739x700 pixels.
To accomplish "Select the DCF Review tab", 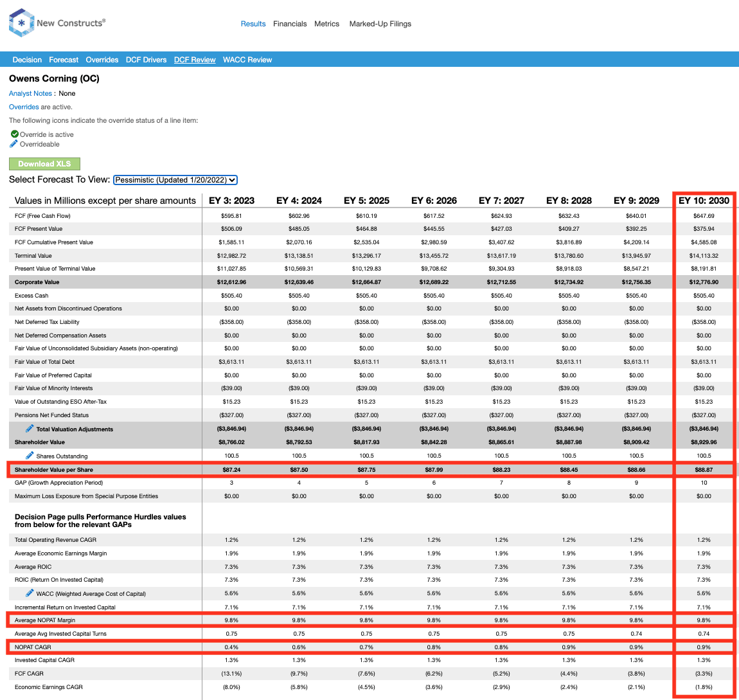I will tap(195, 60).
